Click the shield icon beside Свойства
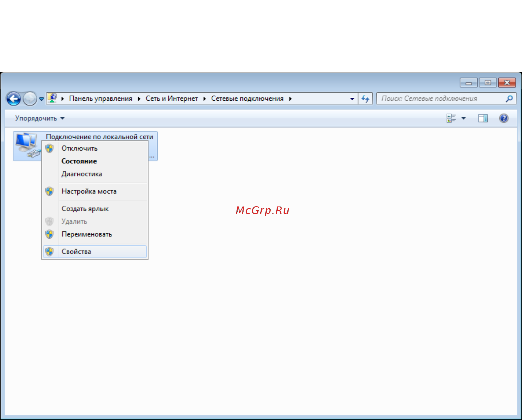Screen dimensions: 522x420 click(49, 252)
